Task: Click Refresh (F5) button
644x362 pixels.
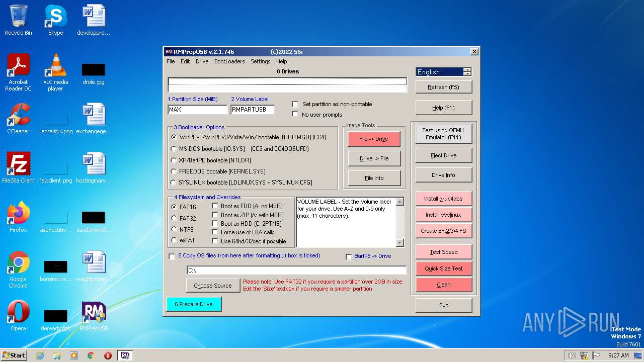Action: point(444,87)
